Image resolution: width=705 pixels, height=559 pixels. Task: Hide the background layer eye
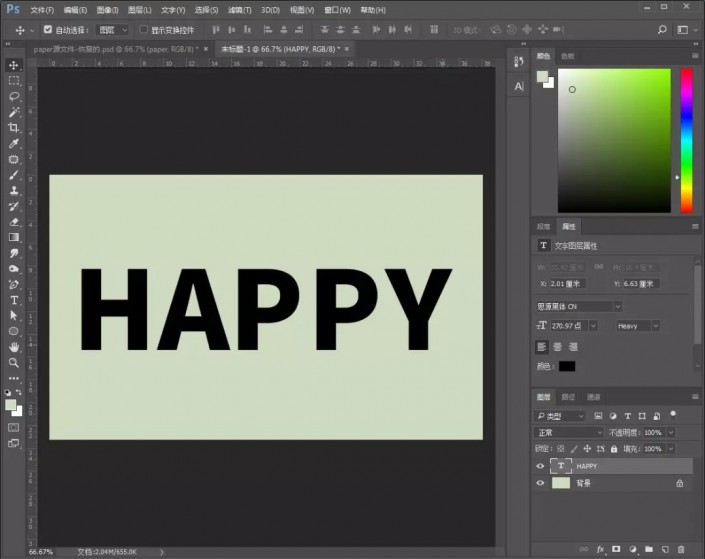(x=540, y=483)
